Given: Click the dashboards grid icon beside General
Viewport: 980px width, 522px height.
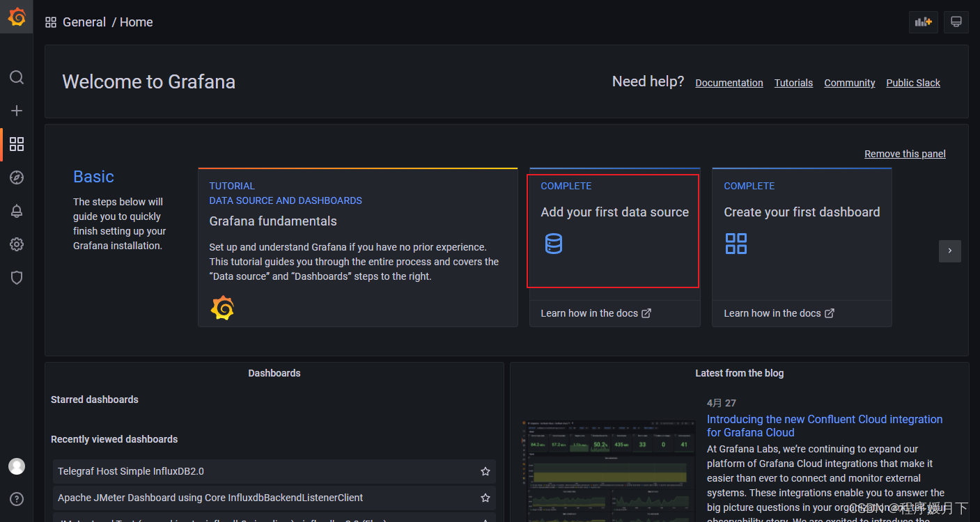Looking at the screenshot, I should tap(51, 22).
